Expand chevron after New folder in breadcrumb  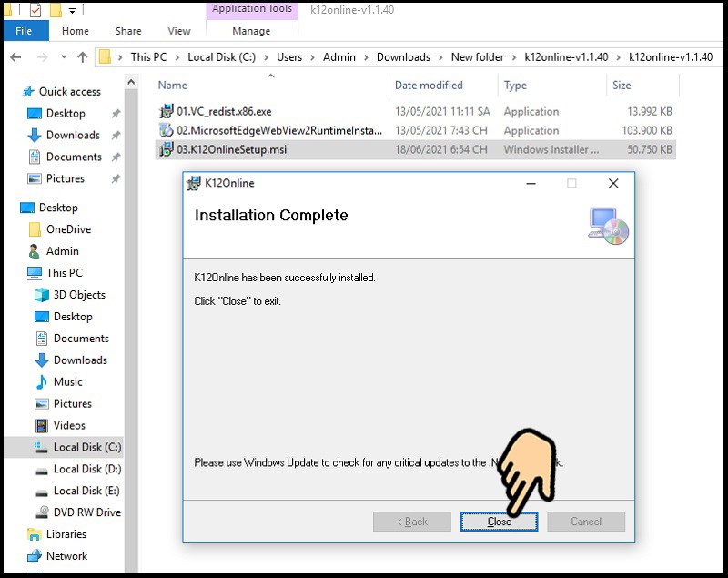(514, 57)
